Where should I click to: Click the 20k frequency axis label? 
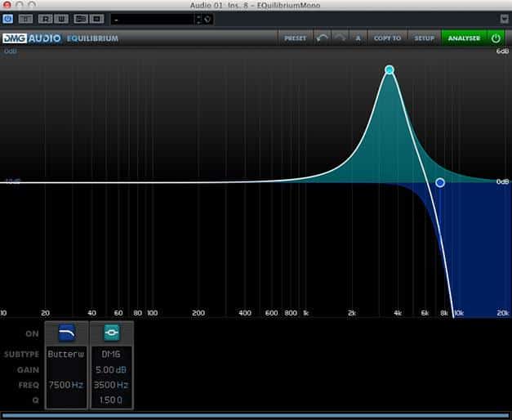click(503, 313)
